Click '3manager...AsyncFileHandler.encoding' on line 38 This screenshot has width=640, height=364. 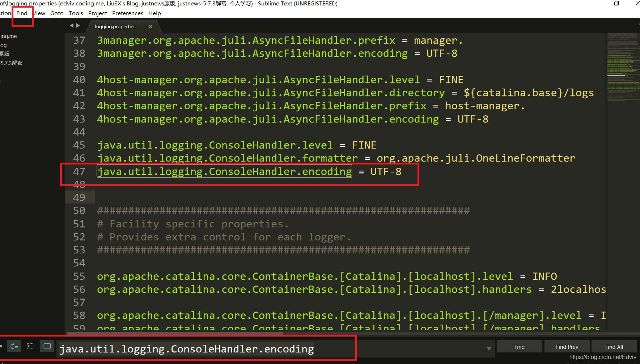point(252,53)
